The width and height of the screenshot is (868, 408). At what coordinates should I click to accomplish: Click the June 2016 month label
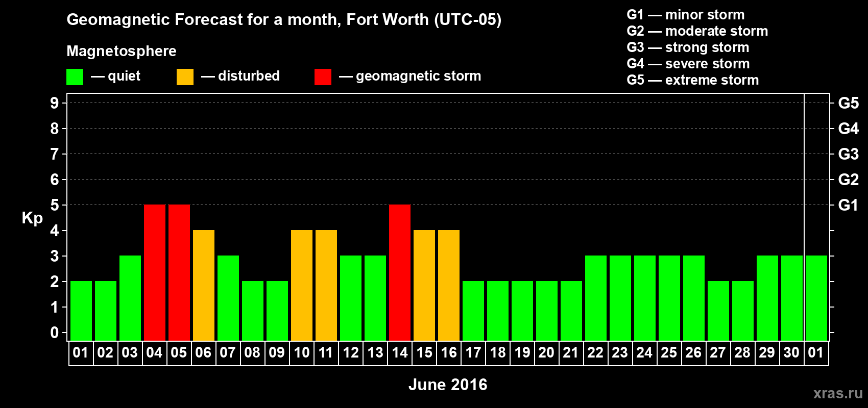[448, 385]
